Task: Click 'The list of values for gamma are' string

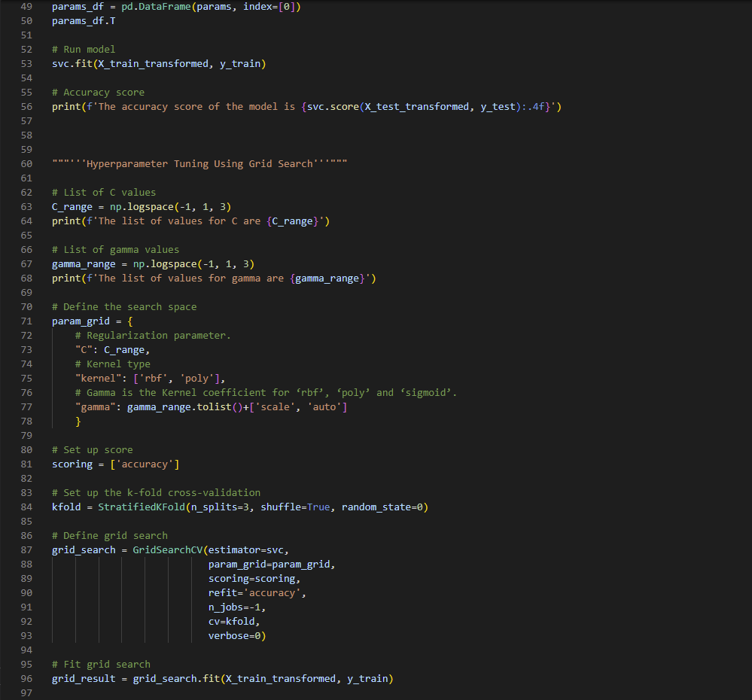Action: point(191,278)
